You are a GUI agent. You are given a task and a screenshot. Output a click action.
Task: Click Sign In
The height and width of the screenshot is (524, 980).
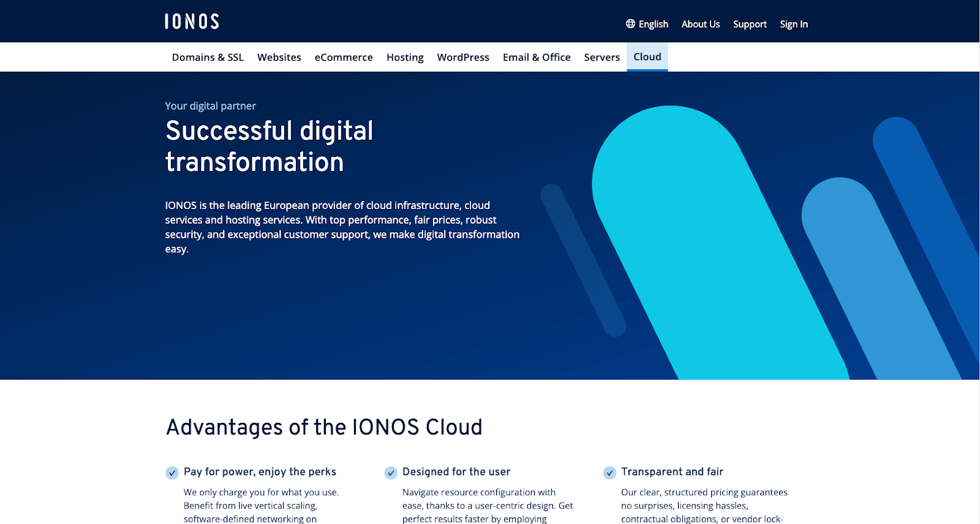(794, 24)
